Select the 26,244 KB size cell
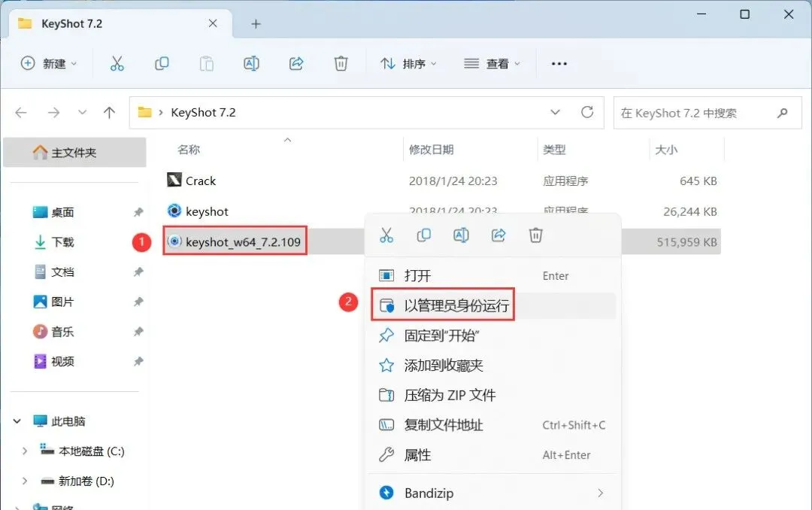 (690, 211)
